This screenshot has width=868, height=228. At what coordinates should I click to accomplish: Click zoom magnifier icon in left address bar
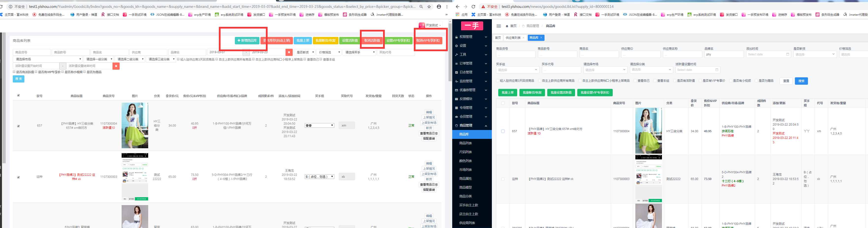(x=421, y=6)
